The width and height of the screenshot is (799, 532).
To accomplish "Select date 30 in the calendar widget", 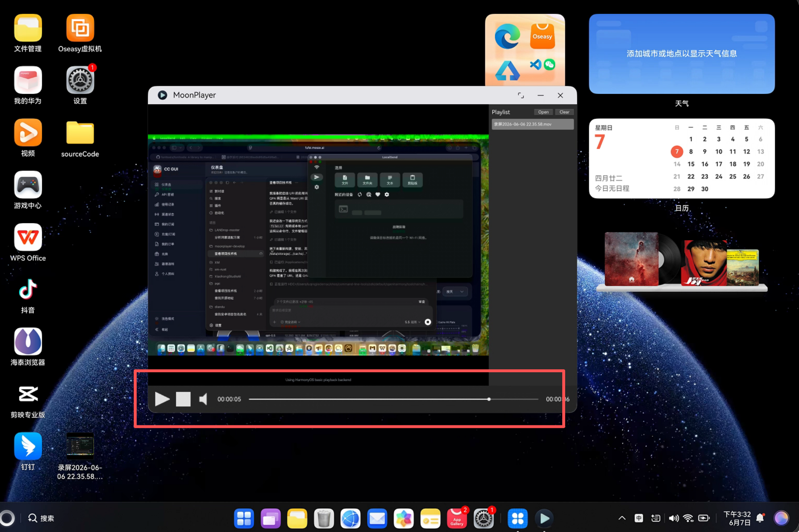I will (705, 189).
